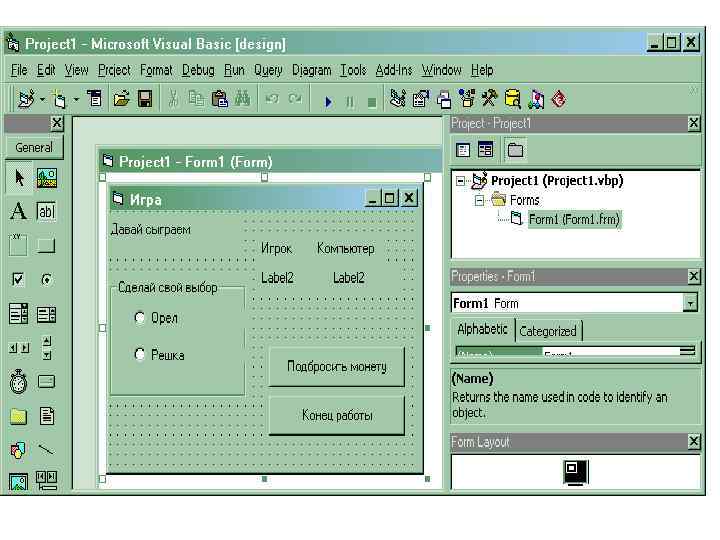
Task: Select the ComboBox tool in toolbox
Action: [19, 314]
